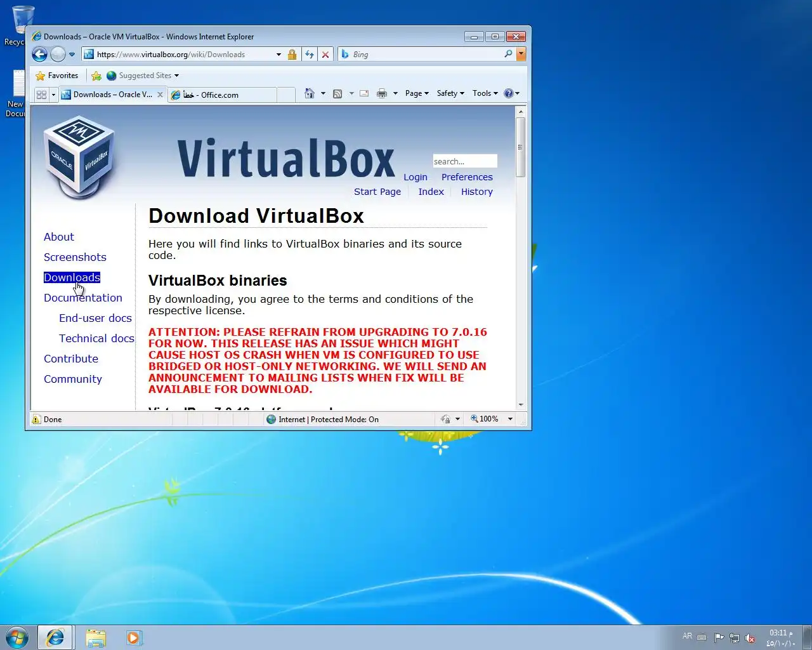Click the AR language indicator

687,636
